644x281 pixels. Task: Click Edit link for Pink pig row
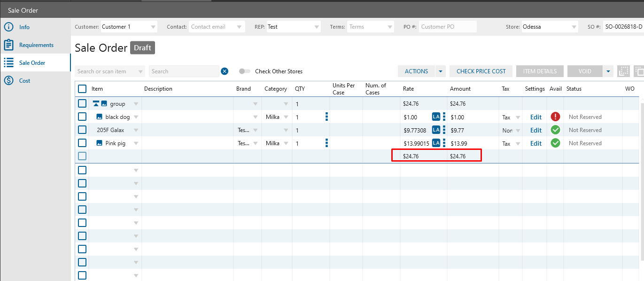(x=536, y=143)
